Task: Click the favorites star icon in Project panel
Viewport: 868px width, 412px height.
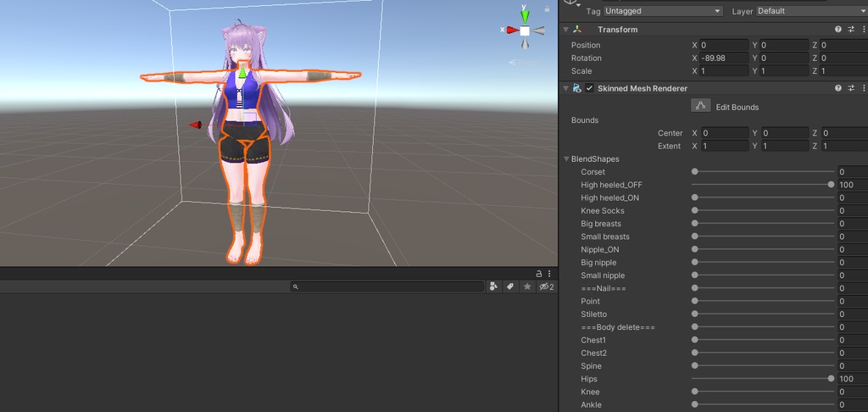Action: click(527, 287)
